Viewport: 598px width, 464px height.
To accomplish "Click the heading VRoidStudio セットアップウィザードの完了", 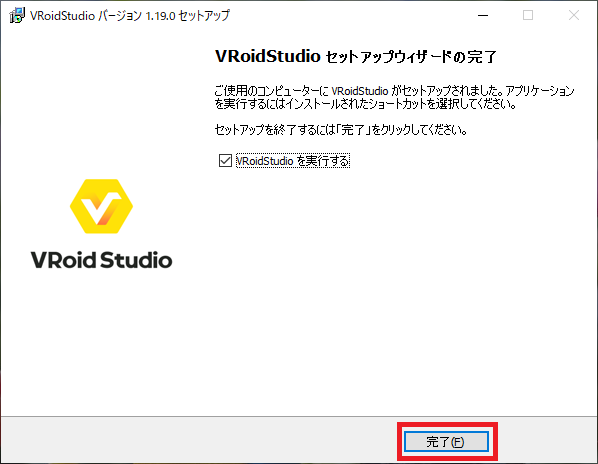I will click(356, 56).
